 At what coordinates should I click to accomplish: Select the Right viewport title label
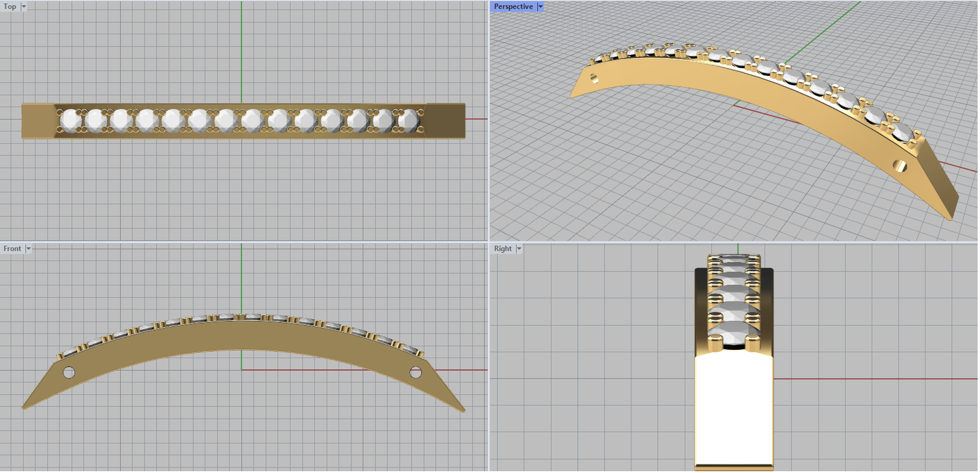[x=503, y=249]
